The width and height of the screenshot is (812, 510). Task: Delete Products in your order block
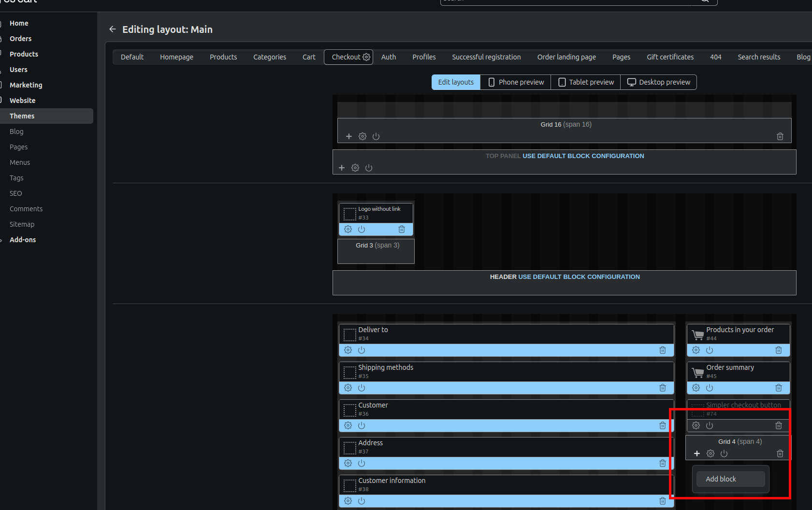[x=779, y=350]
